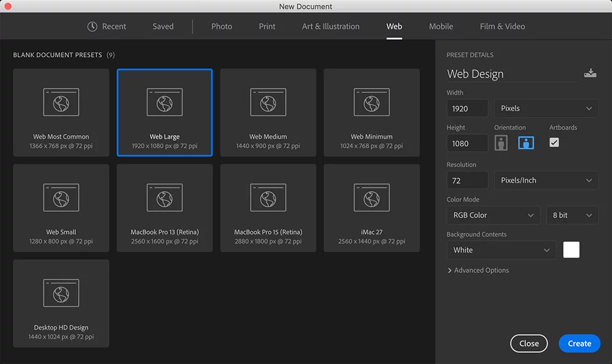Screen dimensions: 612x364
Task: Expand Advanced Options
Action: point(478,270)
